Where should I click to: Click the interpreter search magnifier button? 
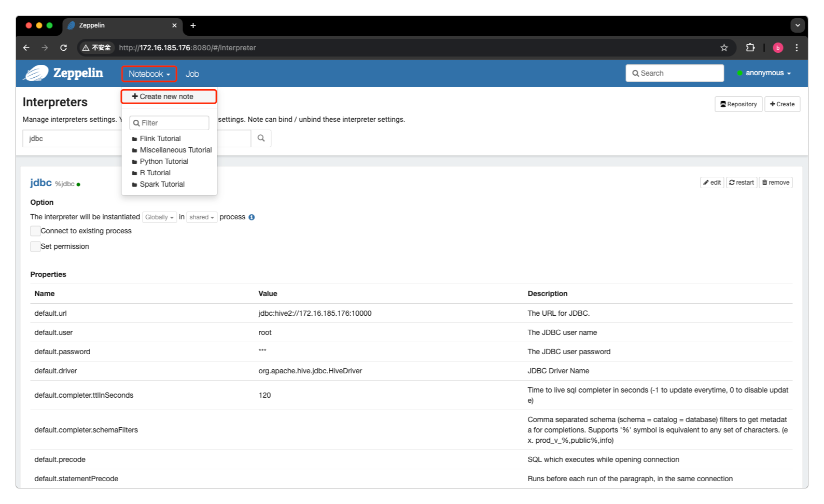261,138
